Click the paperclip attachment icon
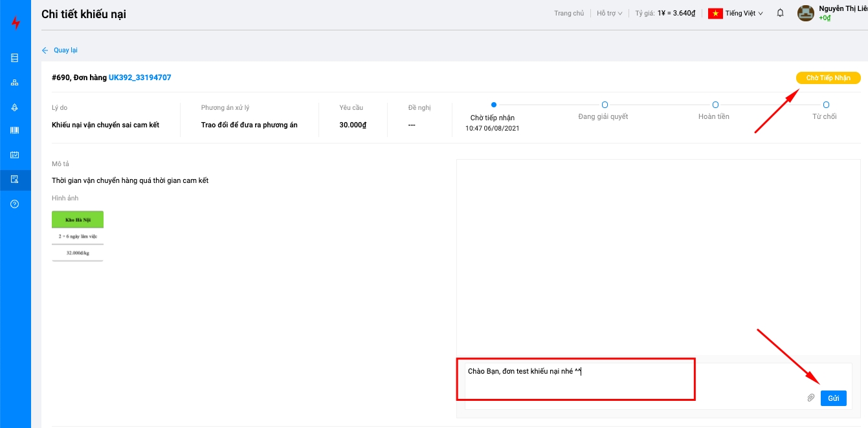The width and height of the screenshot is (868, 428). (x=810, y=398)
